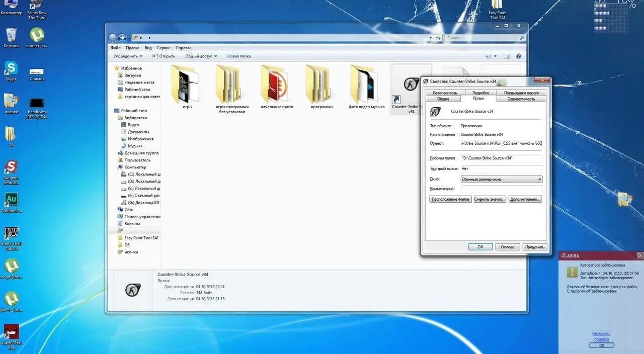
Task: Launch Surgeon Simulator desktop icon
Action: click(x=11, y=172)
